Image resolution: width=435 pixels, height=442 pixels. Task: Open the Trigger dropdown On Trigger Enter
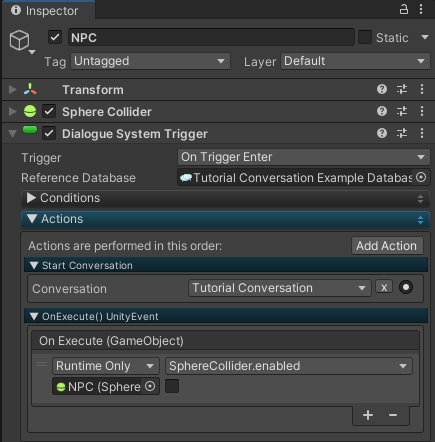click(x=303, y=157)
